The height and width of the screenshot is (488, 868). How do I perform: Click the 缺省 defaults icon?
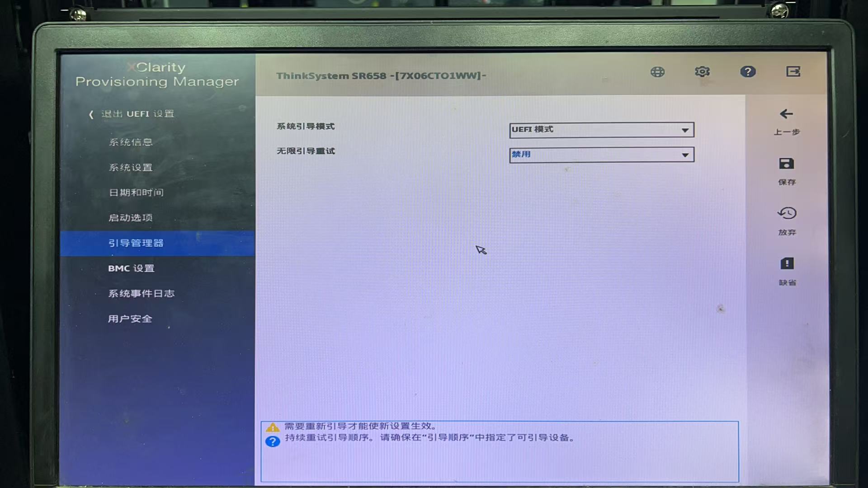[787, 264]
